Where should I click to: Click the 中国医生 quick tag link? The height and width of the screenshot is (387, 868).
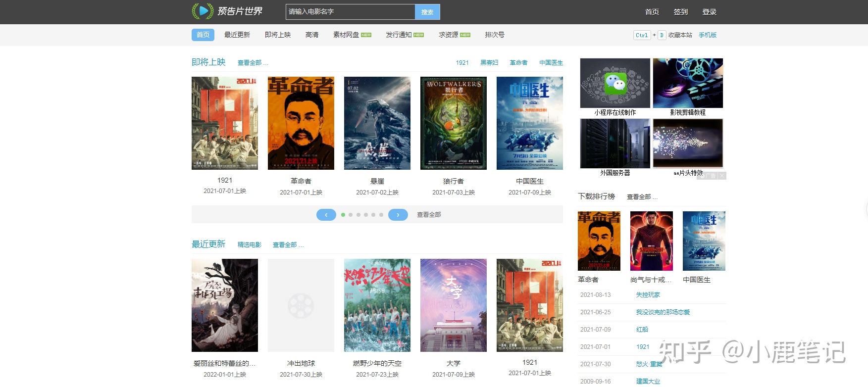point(551,63)
